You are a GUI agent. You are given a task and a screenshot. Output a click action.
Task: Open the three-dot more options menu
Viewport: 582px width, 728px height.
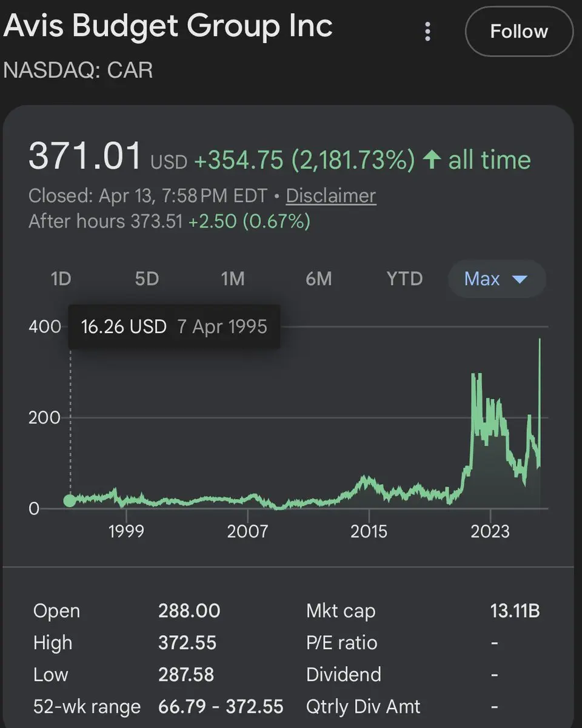coord(427,32)
